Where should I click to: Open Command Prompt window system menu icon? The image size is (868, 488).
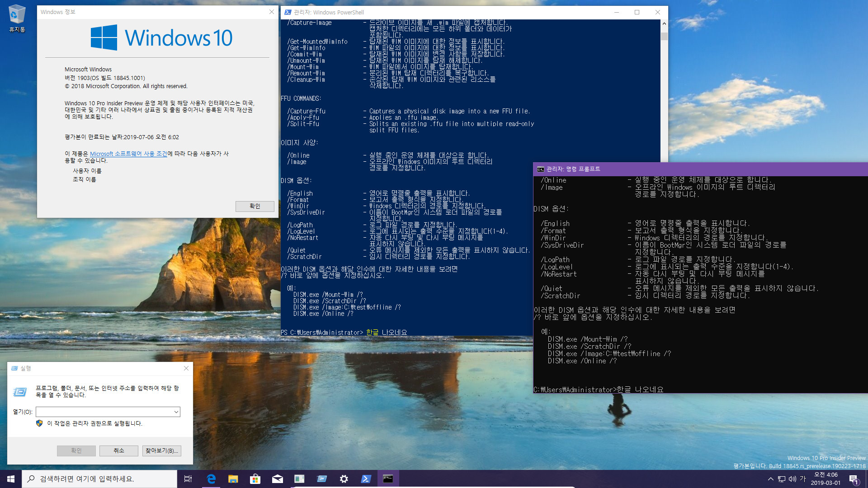pos(540,169)
